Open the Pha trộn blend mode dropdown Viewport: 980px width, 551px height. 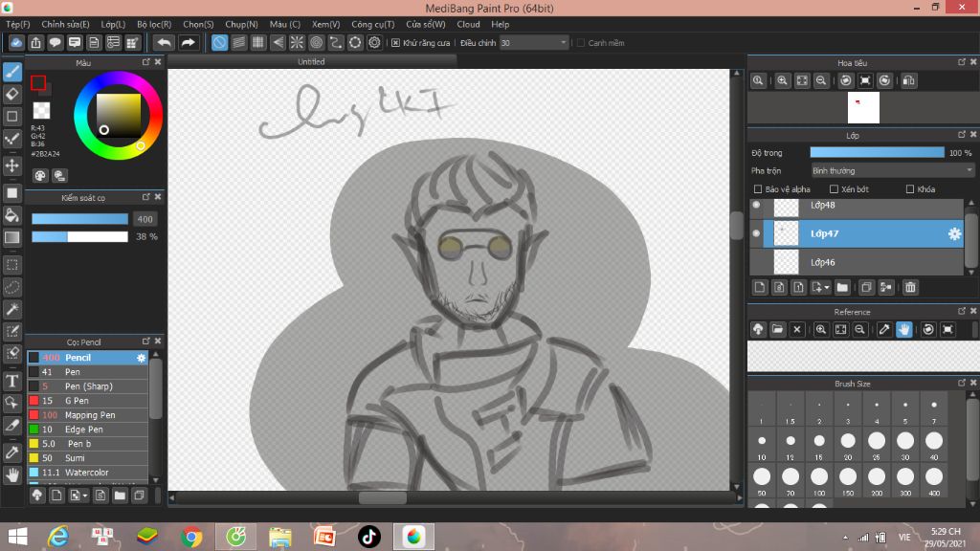tap(892, 170)
